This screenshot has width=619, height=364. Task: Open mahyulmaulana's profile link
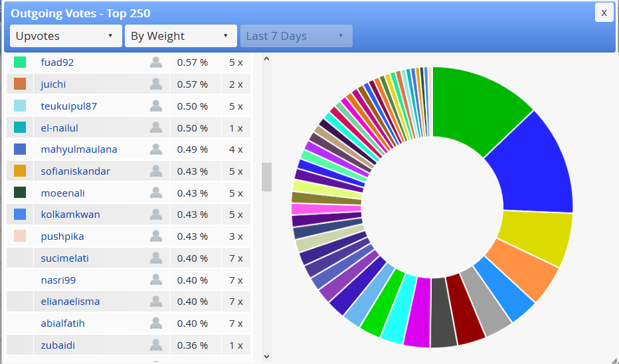click(79, 149)
